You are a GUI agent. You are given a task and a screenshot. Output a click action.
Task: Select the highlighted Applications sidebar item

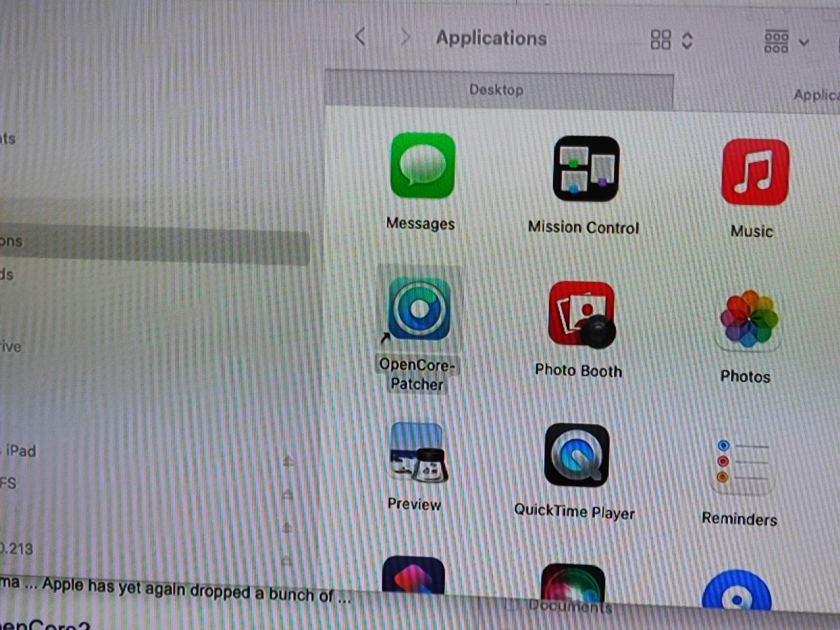pos(154,243)
